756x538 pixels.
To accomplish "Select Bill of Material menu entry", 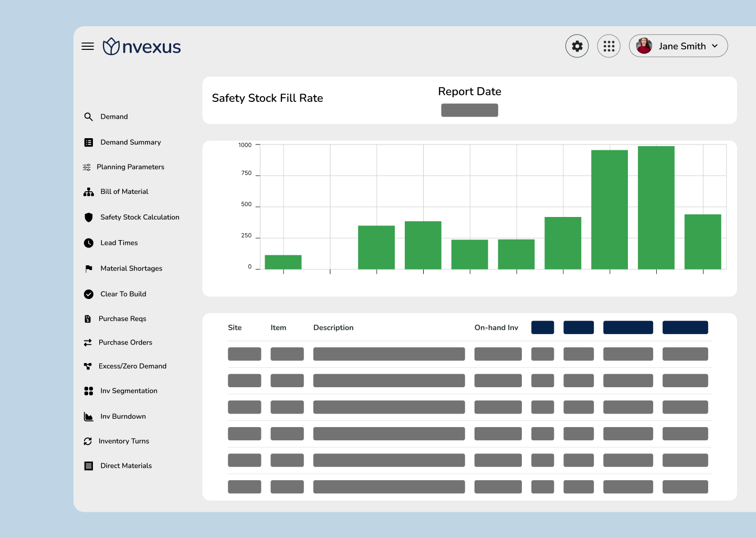I will point(124,192).
